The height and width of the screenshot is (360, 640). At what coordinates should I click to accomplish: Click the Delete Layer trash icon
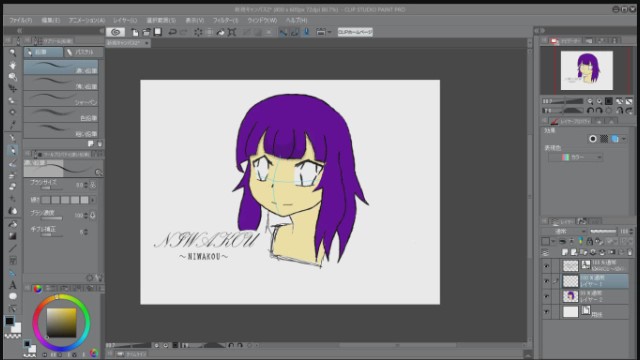point(630,252)
